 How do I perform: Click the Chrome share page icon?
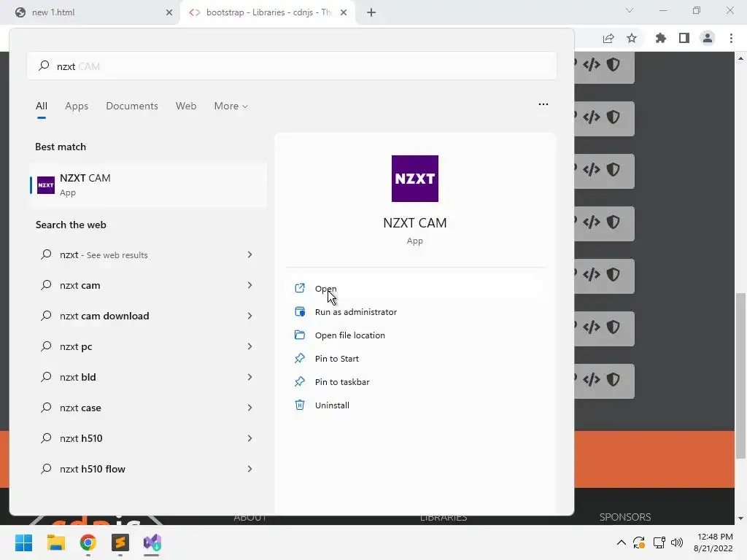click(608, 39)
